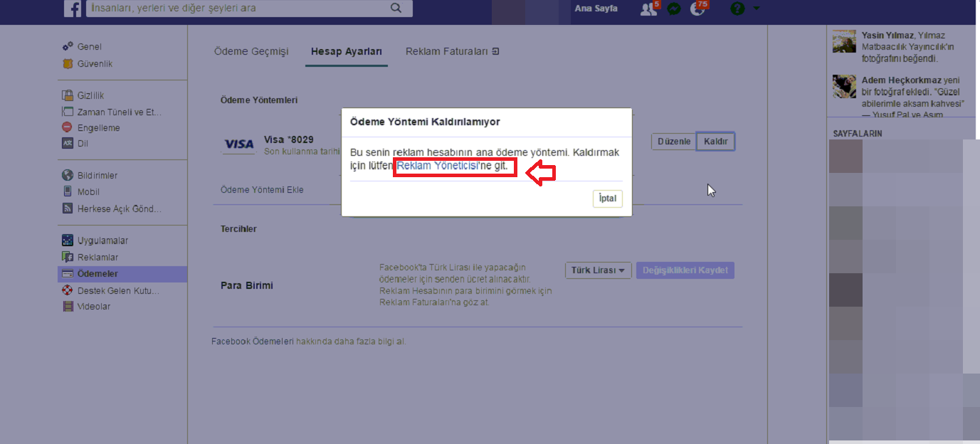Image resolution: width=980 pixels, height=444 pixels.
Task: Click the Reklamlar sidebar icon
Action: click(68, 257)
